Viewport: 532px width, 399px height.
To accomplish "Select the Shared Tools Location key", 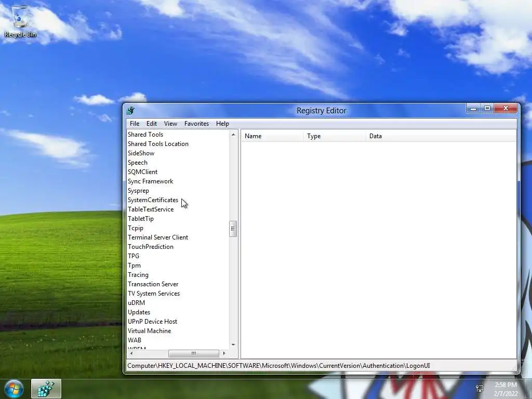I will click(x=158, y=144).
